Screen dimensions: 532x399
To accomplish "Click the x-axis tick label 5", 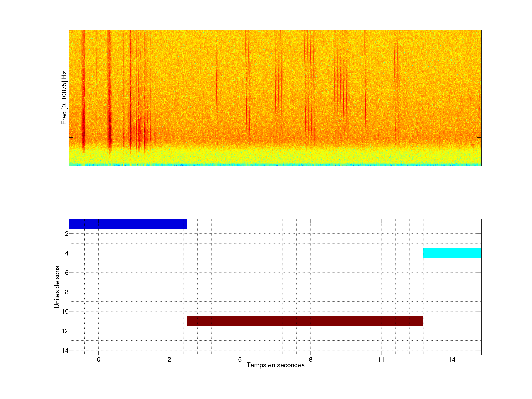I will [x=240, y=359].
